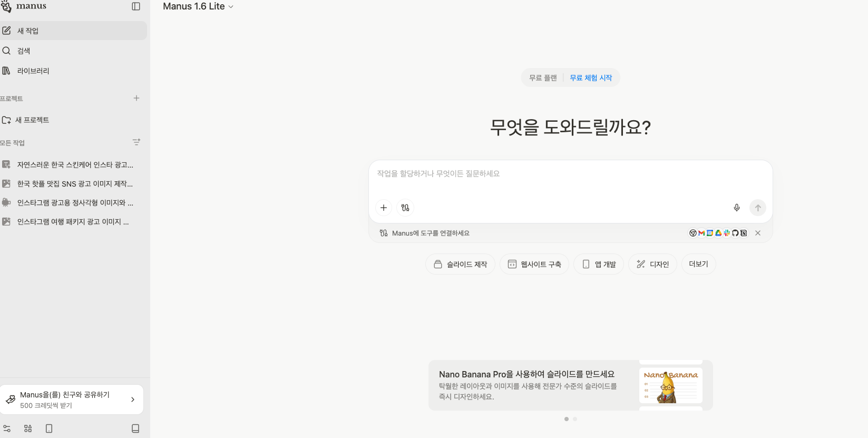Image resolution: width=868 pixels, height=438 pixels.
Task: Open the settings sliders icon in the sidebar footer
Action: click(7, 429)
